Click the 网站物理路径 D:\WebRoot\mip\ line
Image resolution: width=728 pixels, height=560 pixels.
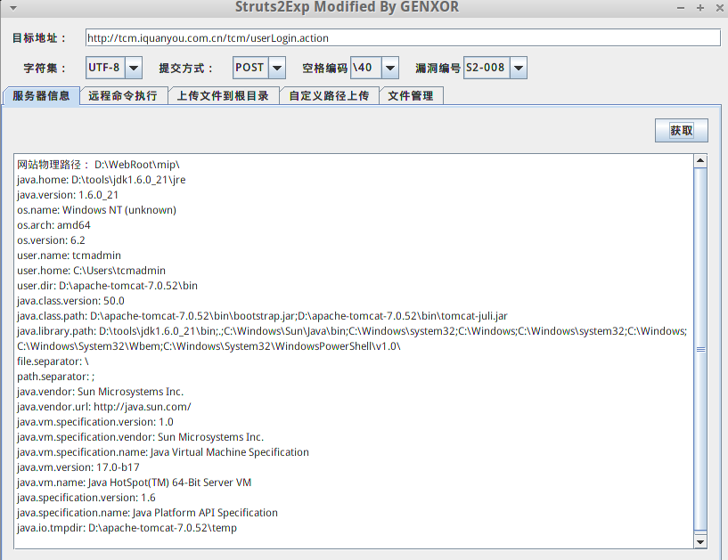tap(98, 164)
